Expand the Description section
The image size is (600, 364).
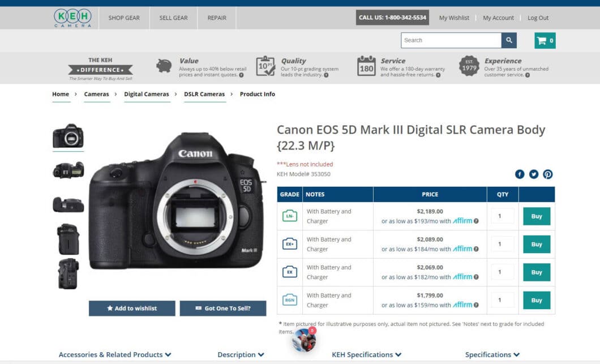pos(241,355)
